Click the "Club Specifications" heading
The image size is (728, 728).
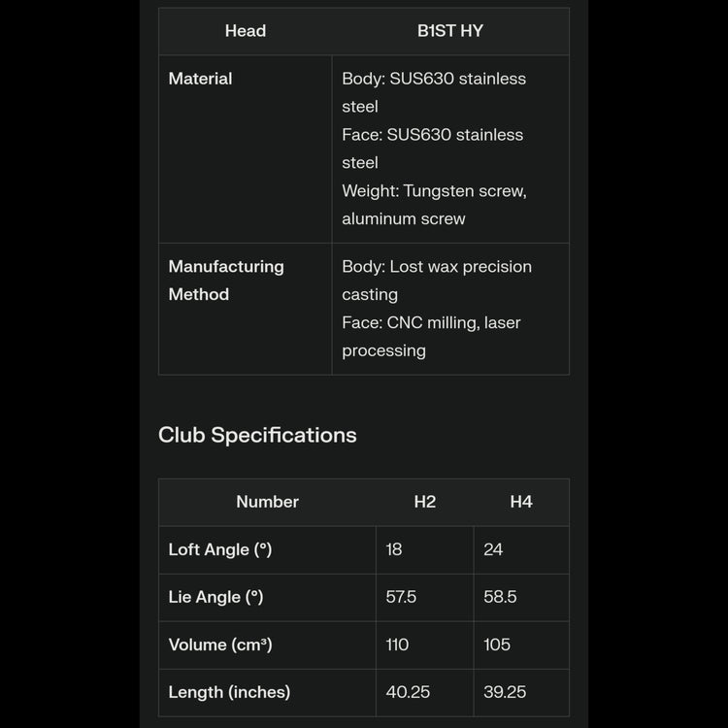257,435
